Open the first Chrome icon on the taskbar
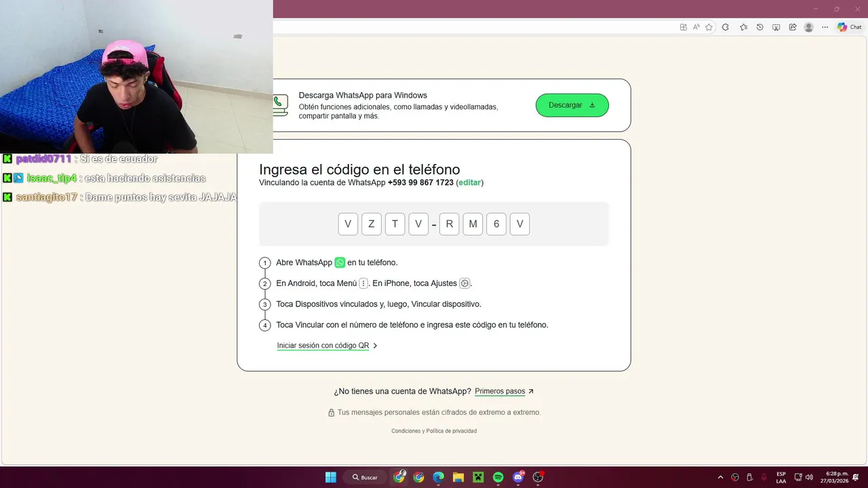This screenshot has width=868, height=488. 399,477
